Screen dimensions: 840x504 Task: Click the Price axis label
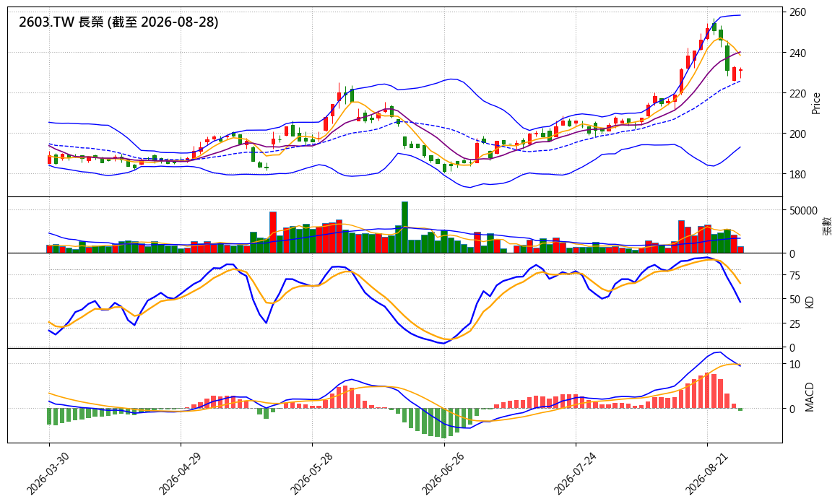[x=816, y=103]
